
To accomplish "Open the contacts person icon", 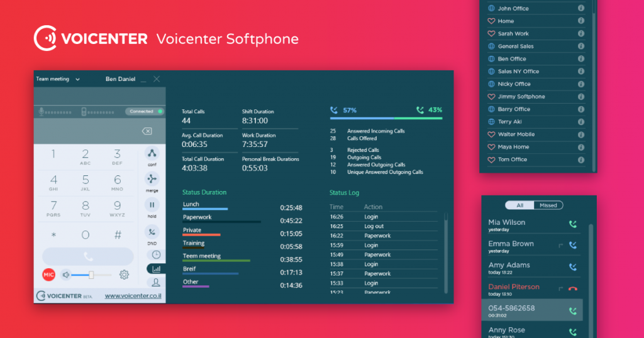I will click(155, 283).
